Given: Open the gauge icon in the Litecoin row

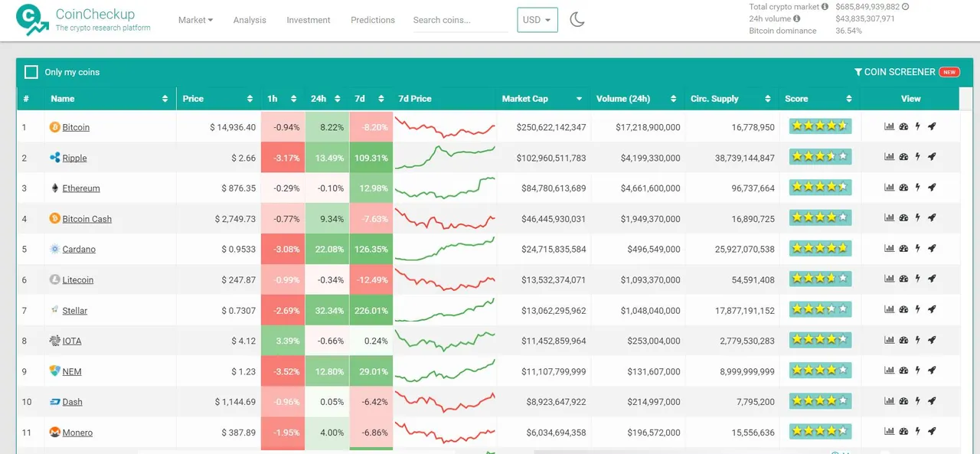Looking at the screenshot, I should tap(903, 279).
